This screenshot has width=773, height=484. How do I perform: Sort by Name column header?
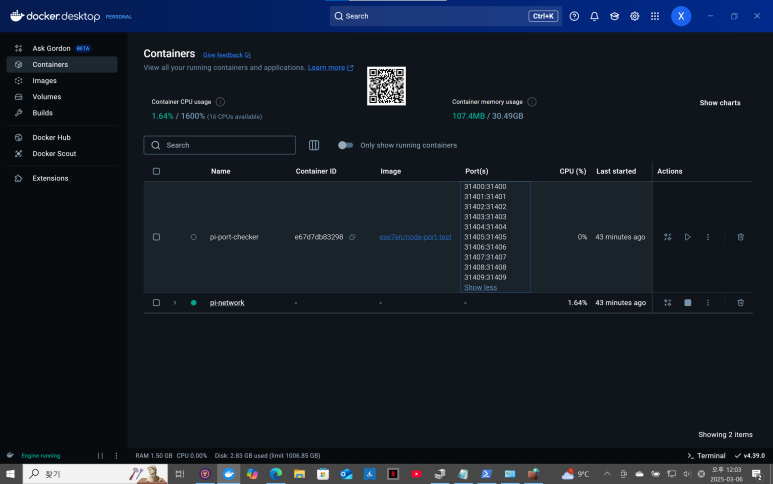point(220,172)
